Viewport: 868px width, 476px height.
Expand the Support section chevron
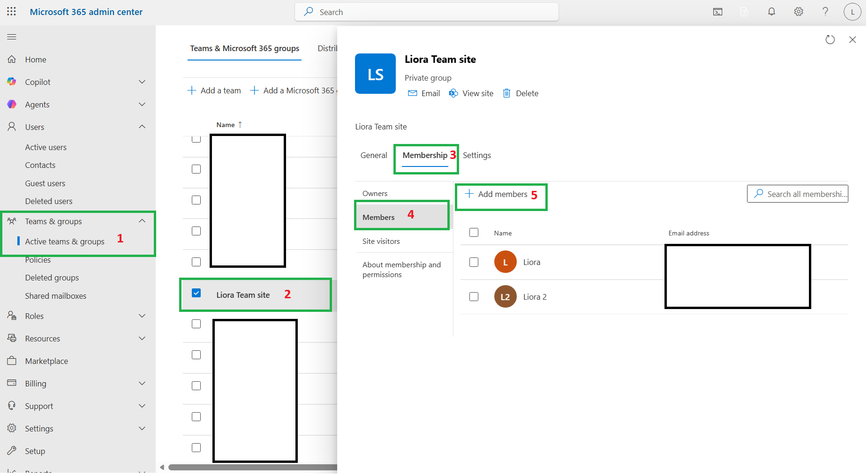click(x=142, y=406)
